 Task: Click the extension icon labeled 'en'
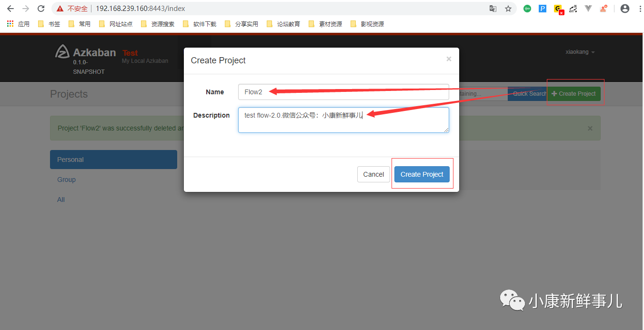pyautogui.click(x=573, y=9)
